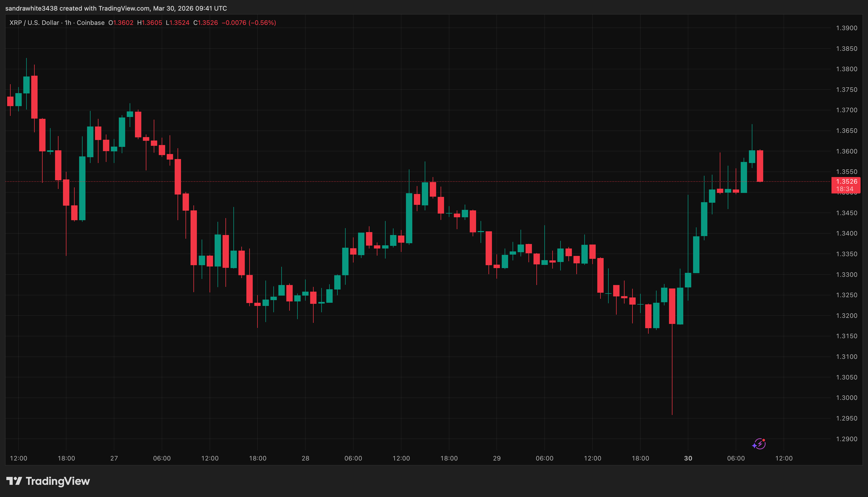868x497 pixels.
Task: Click the Coinbase exchange label in header
Action: pyautogui.click(x=91, y=23)
